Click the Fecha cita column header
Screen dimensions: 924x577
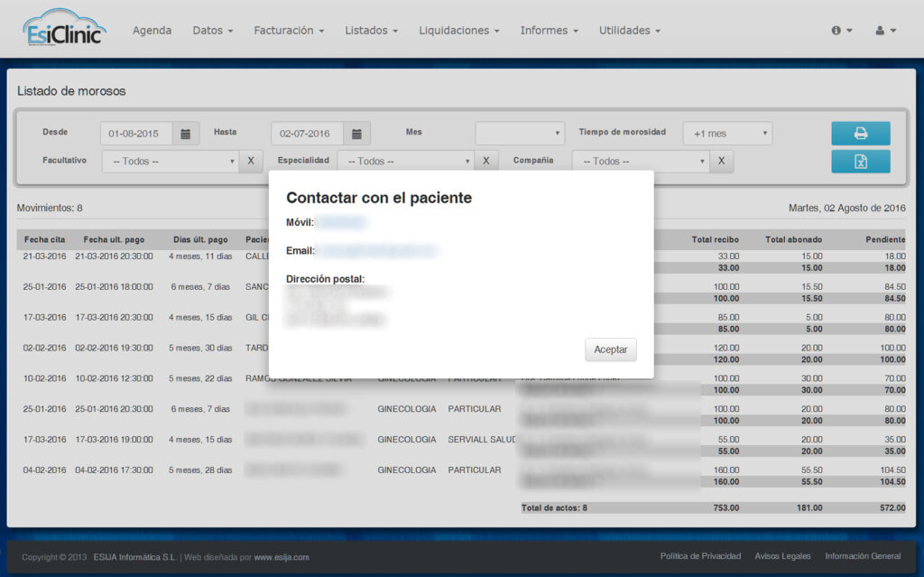45,239
